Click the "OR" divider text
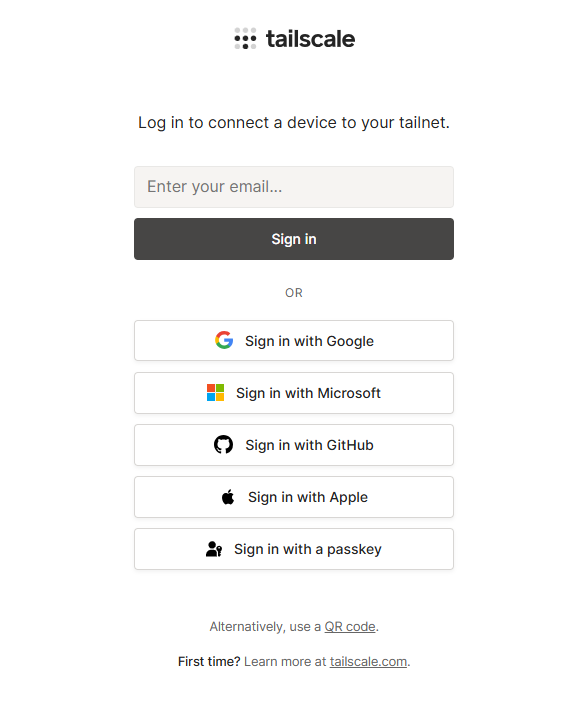The height and width of the screenshot is (720, 572). coord(294,293)
